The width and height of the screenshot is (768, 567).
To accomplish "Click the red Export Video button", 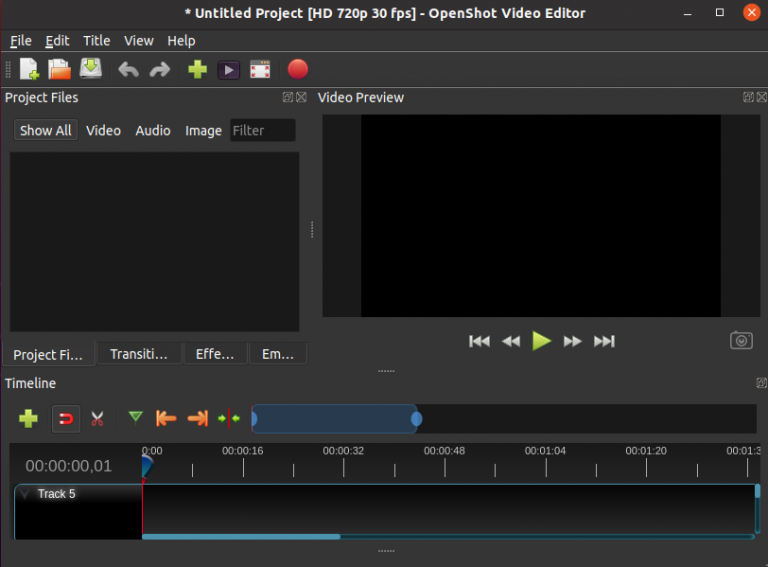I will click(298, 69).
